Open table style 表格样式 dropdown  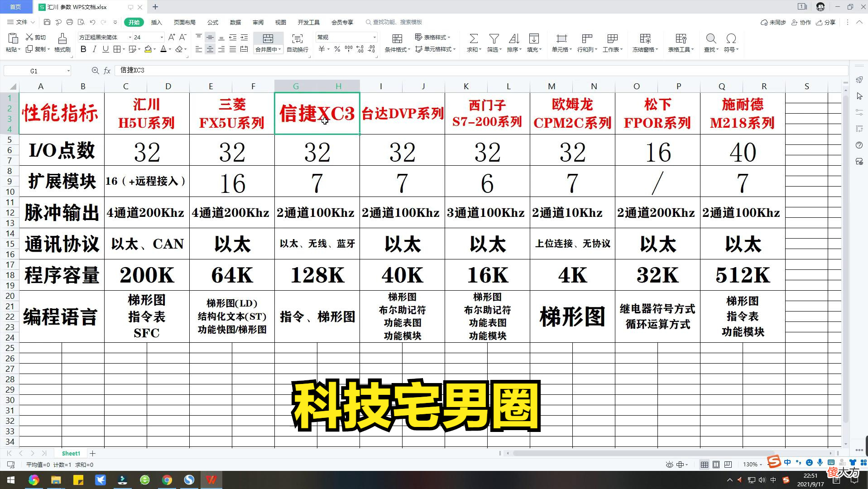(433, 37)
